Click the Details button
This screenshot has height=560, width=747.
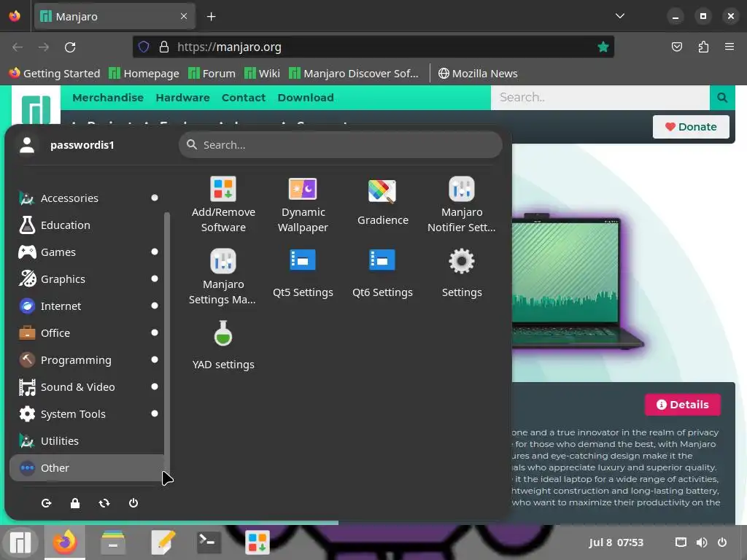[682, 404]
